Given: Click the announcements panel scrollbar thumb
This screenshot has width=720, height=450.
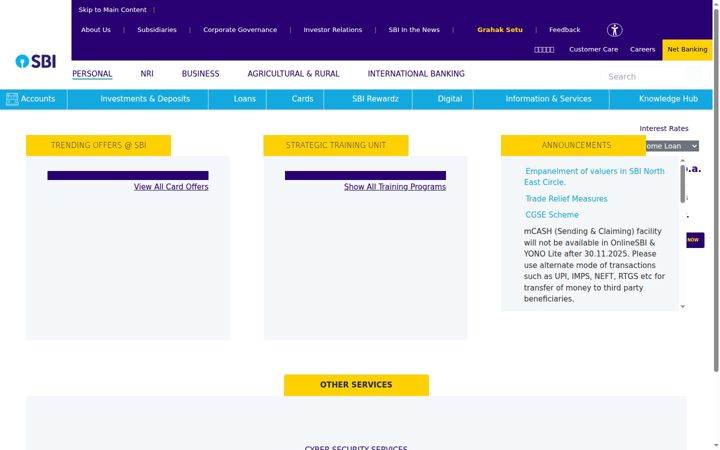Looking at the screenshot, I should 682,184.
